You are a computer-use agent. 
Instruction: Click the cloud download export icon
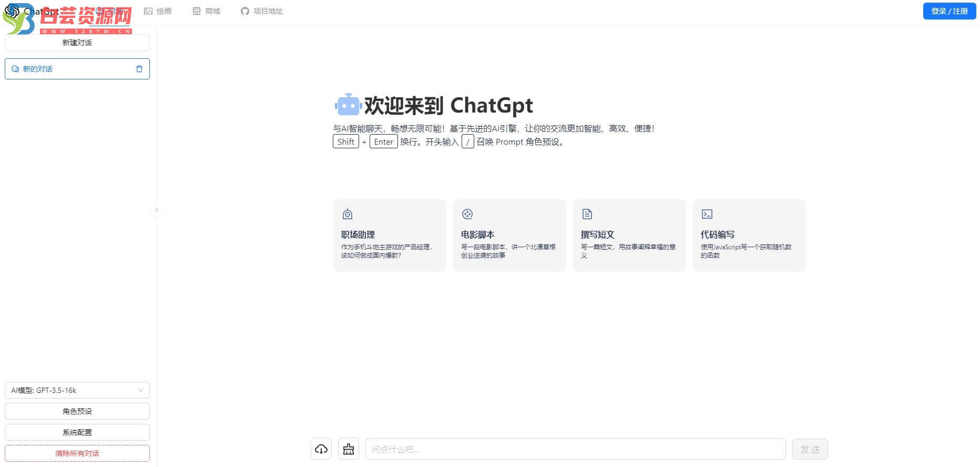pyautogui.click(x=321, y=449)
